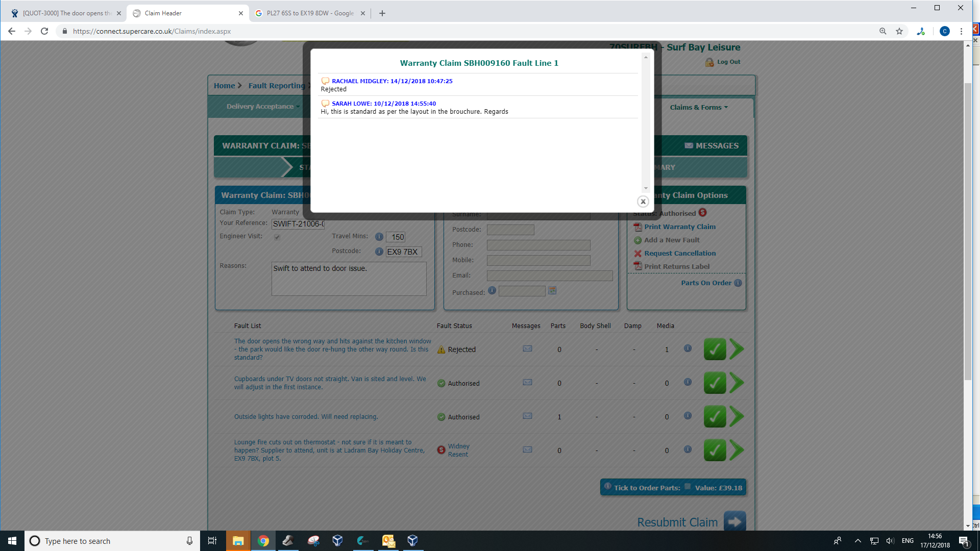Toggle the Engineer Visit checkbox
The width and height of the screenshot is (980, 551).
pyautogui.click(x=277, y=237)
